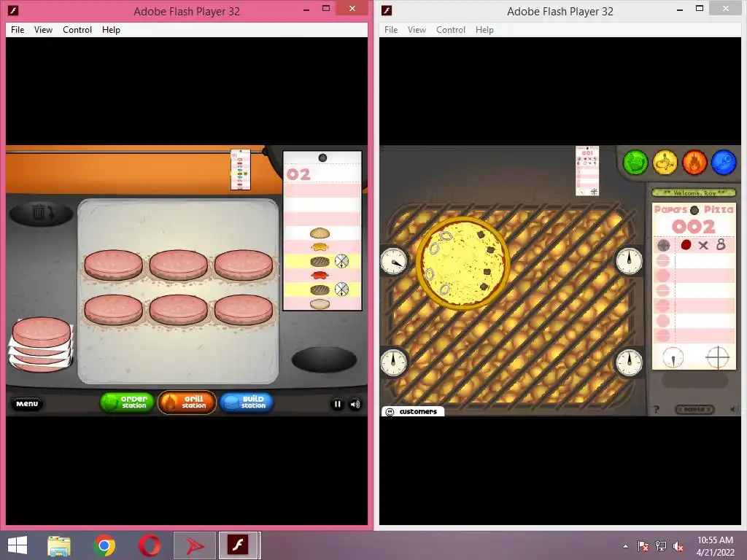The height and width of the screenshot is (560, 747).
Task: Click the cut pattern crosshair on pizza ticket
Action: (717, 357)
